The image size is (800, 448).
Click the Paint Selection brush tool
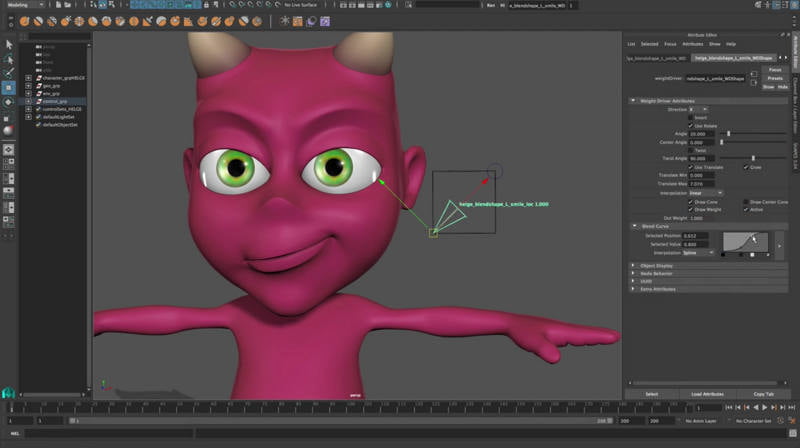(x=8, y=73)
